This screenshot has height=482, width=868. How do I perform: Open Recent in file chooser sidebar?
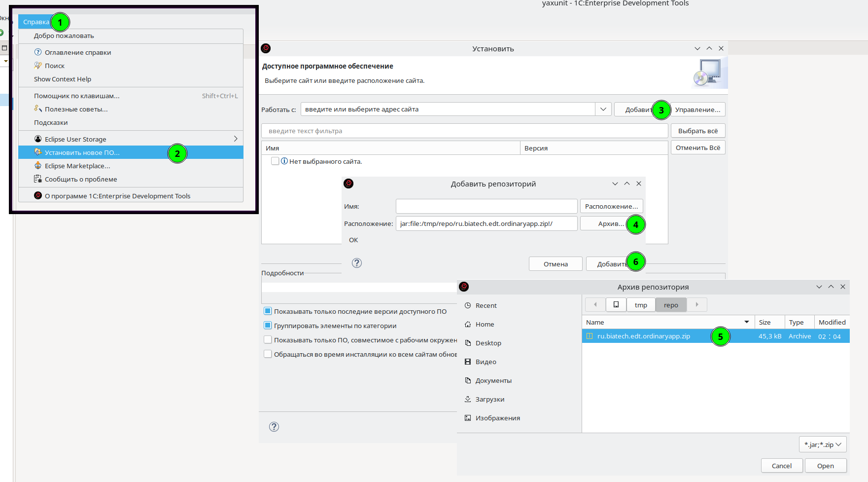tap(486, 305)
